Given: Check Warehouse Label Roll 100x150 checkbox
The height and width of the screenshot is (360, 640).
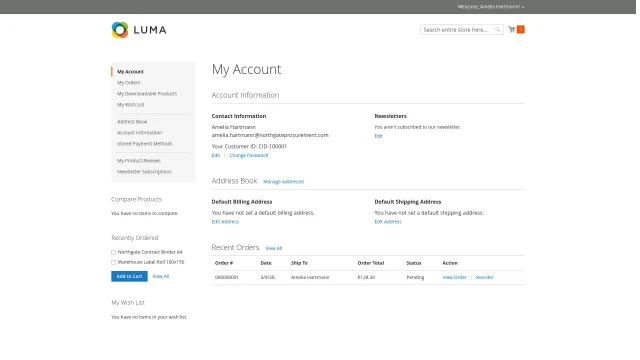Looking at the screenshot, I should click(113, 262).
